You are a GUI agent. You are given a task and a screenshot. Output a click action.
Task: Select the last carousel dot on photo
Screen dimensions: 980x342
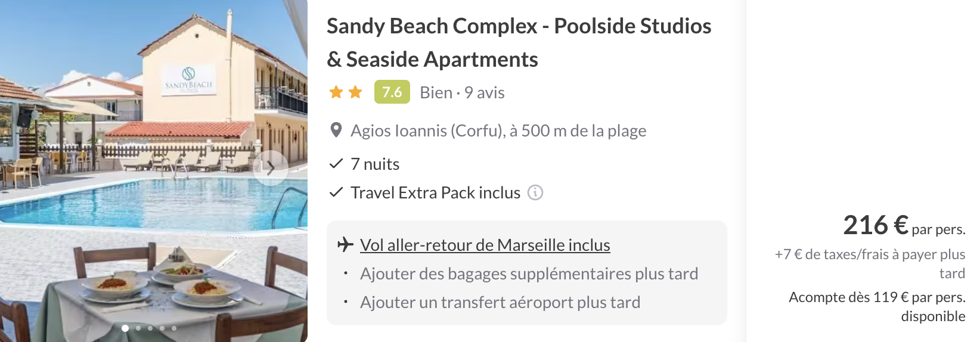(x=174, y=328)
